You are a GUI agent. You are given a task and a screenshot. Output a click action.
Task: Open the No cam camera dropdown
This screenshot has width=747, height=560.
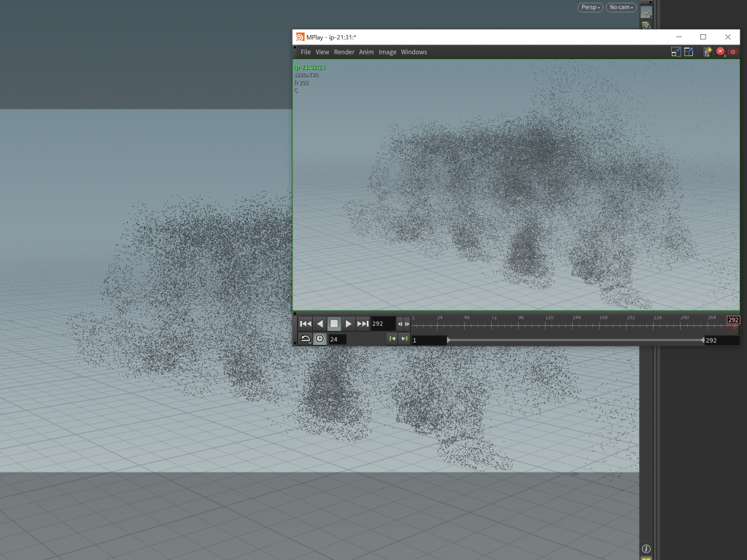[622, 7]
